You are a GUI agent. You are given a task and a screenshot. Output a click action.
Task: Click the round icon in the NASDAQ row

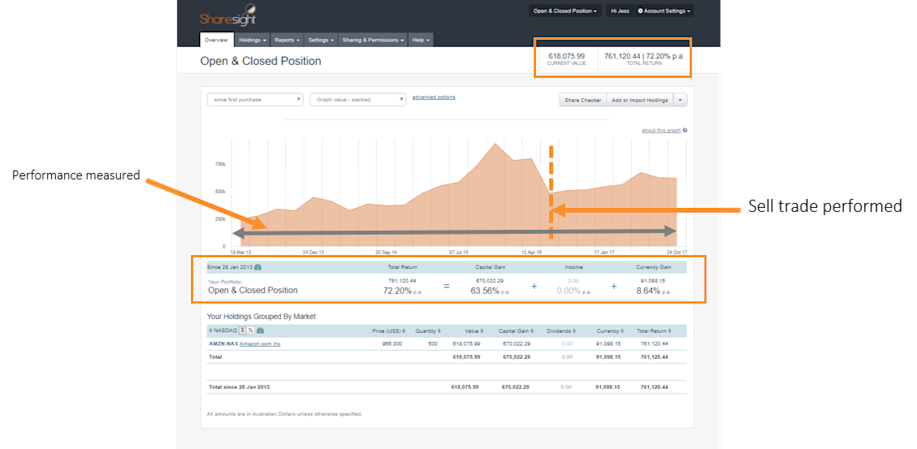[260, 331]
